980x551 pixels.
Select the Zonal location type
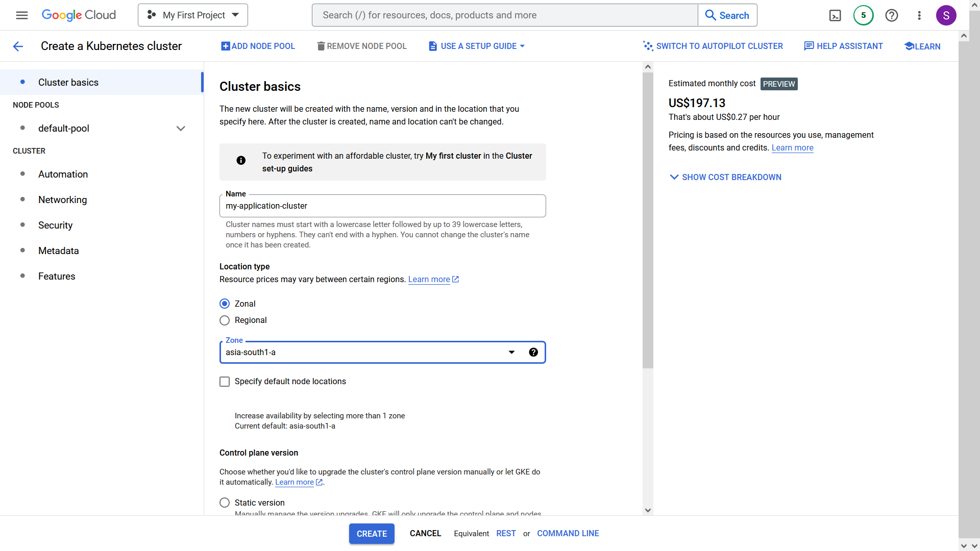225,304
